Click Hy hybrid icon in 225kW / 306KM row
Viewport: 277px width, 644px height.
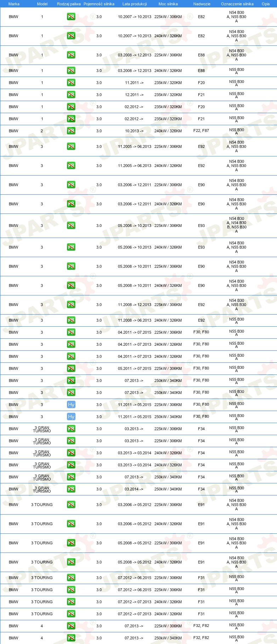click(x=71, y=405)
